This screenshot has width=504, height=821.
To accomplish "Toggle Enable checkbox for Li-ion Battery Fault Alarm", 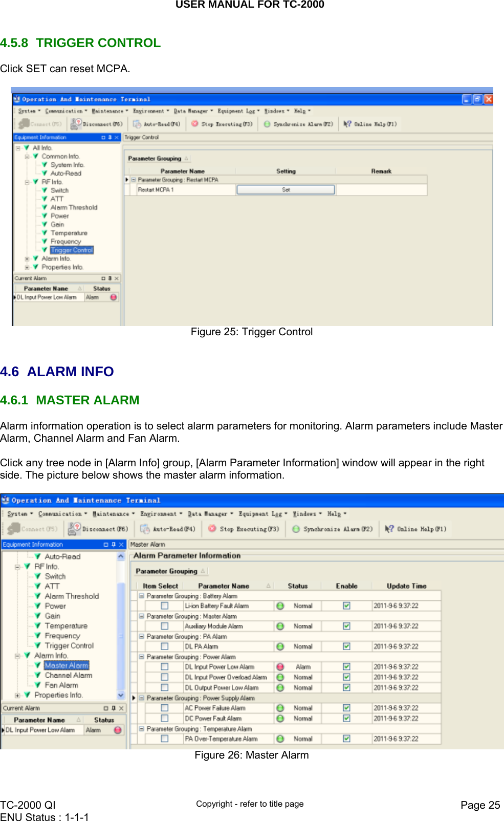I will [x=347, y=606].
